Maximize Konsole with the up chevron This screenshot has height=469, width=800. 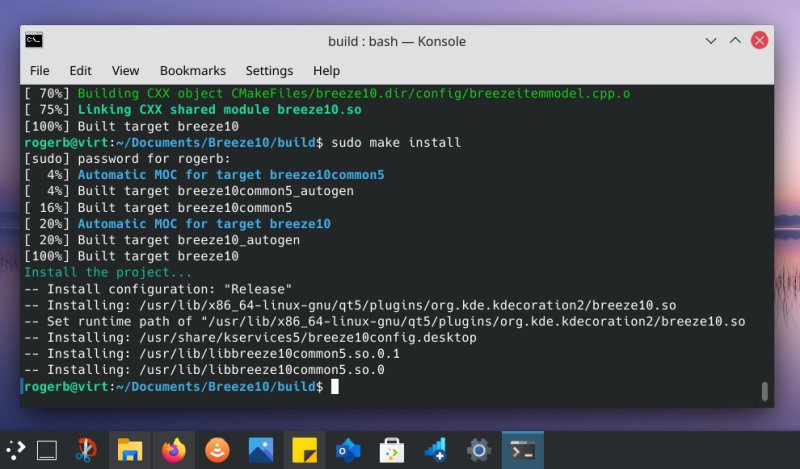[x=735, y=40]
